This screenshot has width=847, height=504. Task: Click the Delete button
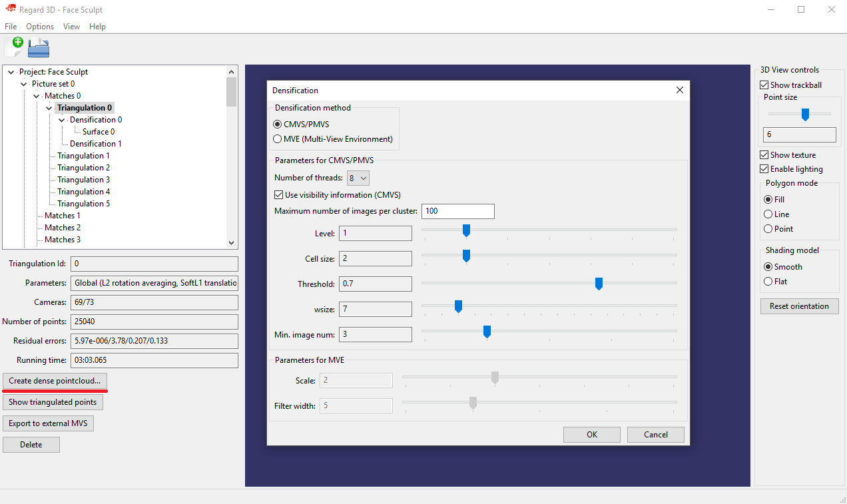point(31,445)
